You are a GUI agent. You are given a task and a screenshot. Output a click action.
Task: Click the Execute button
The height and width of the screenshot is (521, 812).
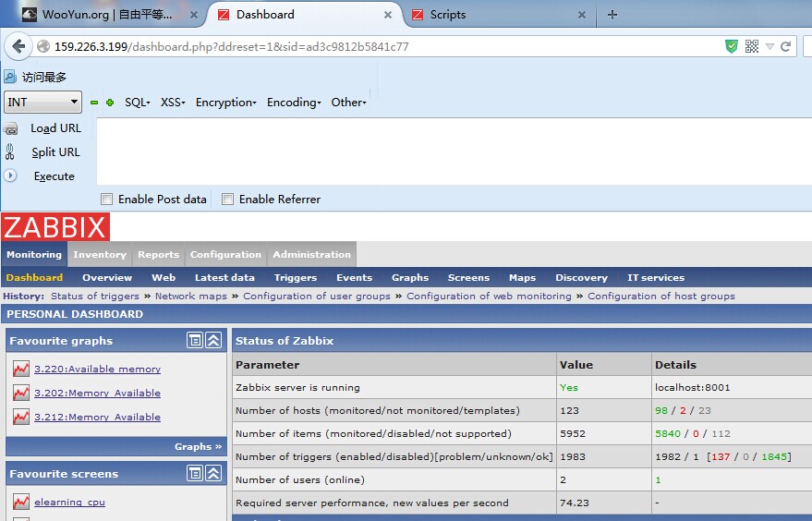click(x=54, y=176)
